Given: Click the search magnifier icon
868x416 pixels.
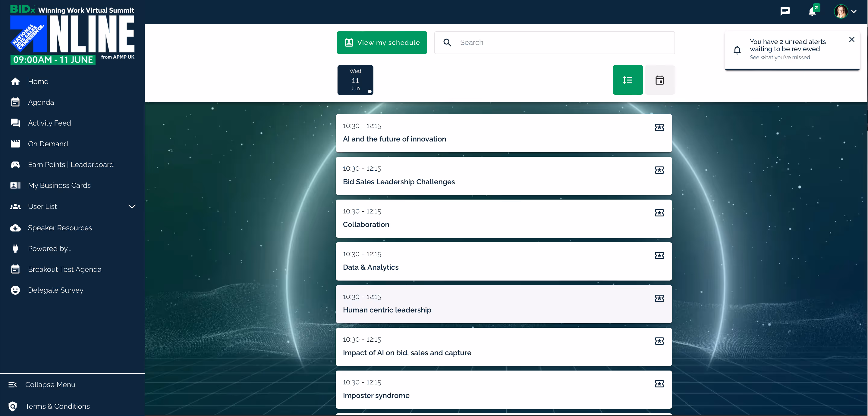Looking at the screenshot, I should 447,42.
